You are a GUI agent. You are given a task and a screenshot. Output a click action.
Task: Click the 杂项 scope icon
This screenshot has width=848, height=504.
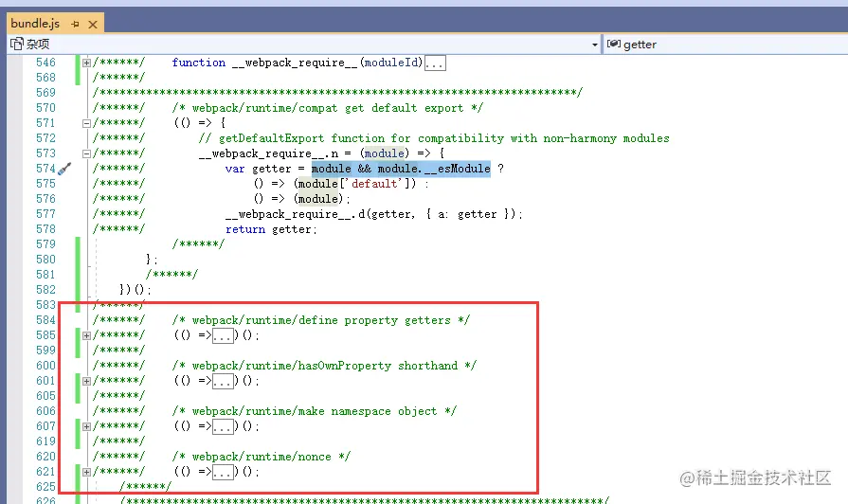(17, 44)
